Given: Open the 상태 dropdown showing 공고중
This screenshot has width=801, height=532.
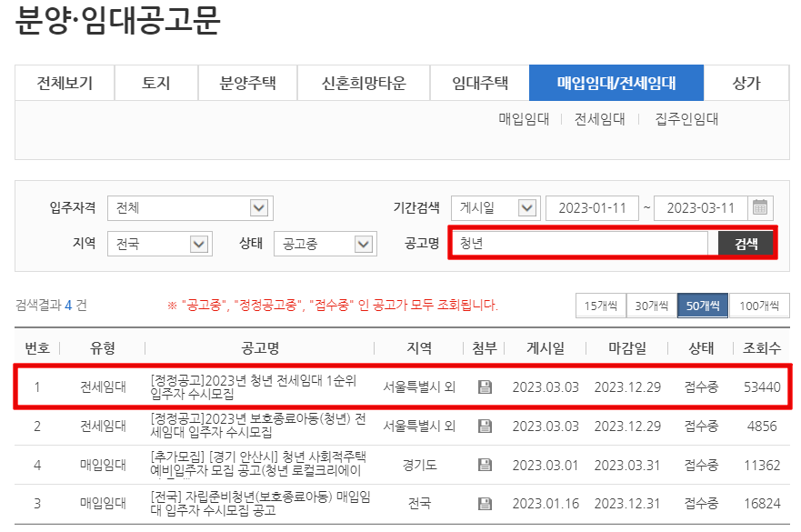Looking at the screenshot, I should pyautogui.click(x=325, y=243).
